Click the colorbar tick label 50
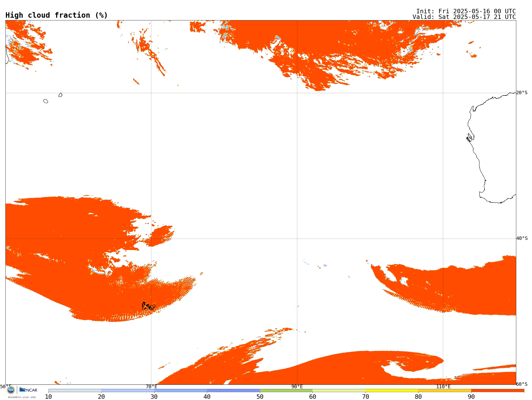The image size is (532, 400). pos(260,397)
